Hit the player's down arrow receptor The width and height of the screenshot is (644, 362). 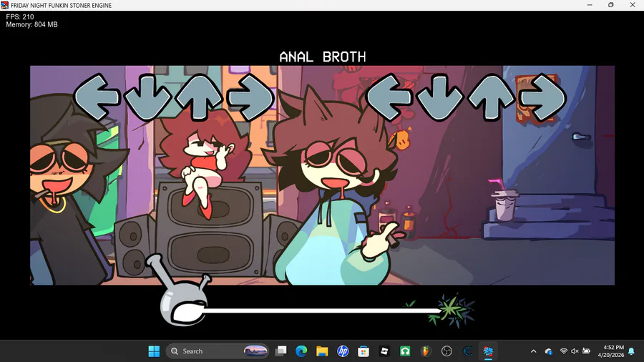click(439, 97)
